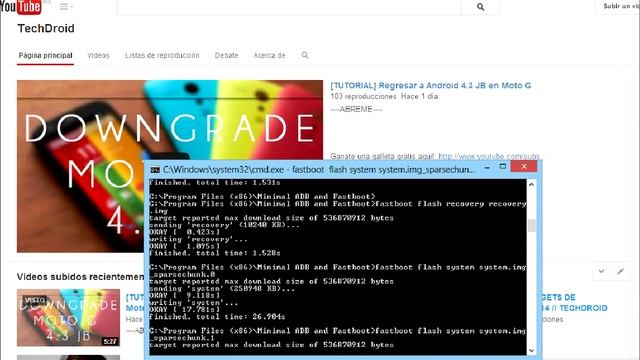This screenshot has height=360, width=640.
Task: Click the cmd scrollbar up arrow
Action: click(x=531, y=184)
